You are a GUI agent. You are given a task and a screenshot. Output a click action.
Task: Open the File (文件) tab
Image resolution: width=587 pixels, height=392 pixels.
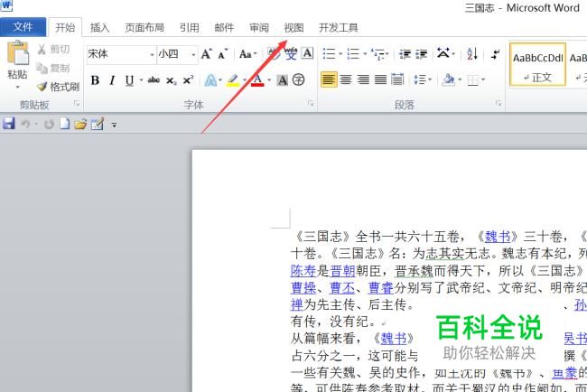23,27
